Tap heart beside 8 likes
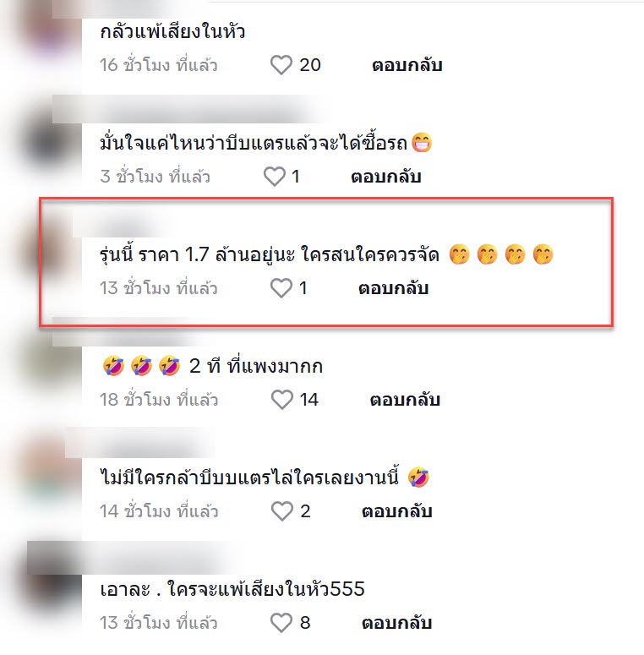 (281, 622)
